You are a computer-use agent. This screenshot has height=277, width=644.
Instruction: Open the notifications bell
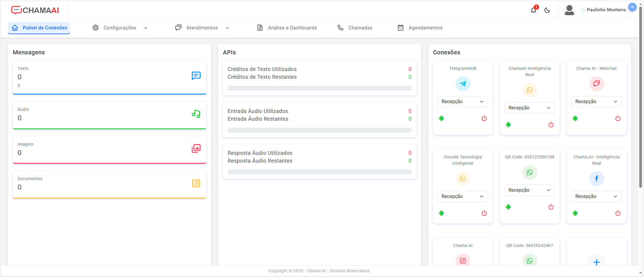[x=533, y=10]
